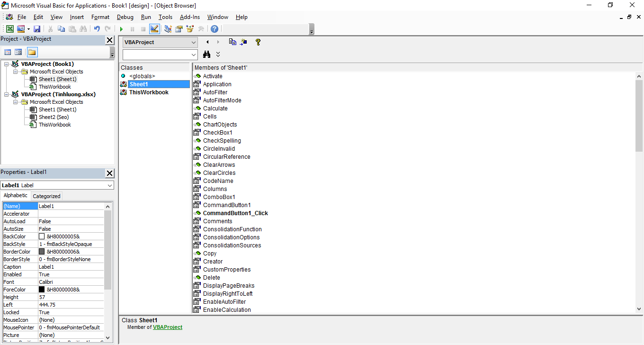
Task: Click the Show Definition icon in Object Browser
Action: pyautogui.click(x=242, y=42)
